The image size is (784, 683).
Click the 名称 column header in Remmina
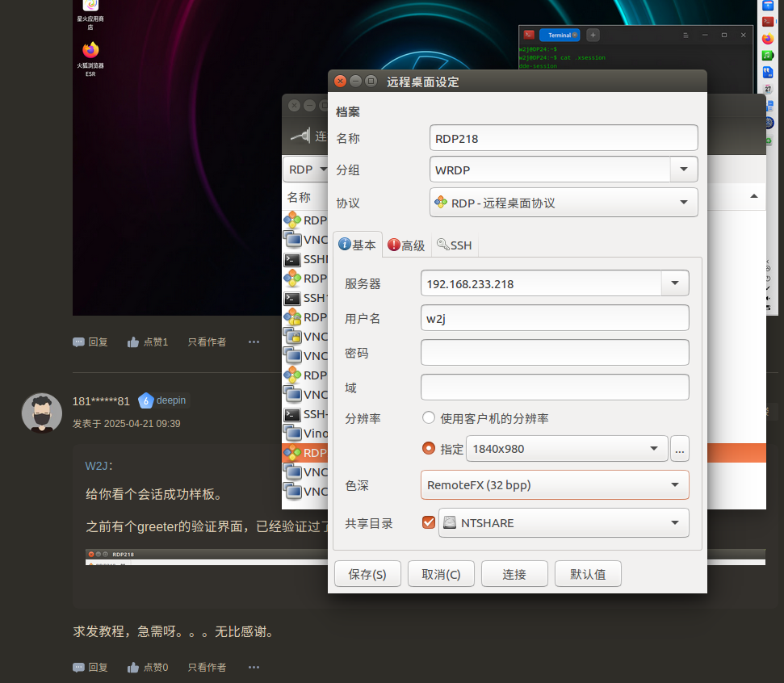click(299, 197)
